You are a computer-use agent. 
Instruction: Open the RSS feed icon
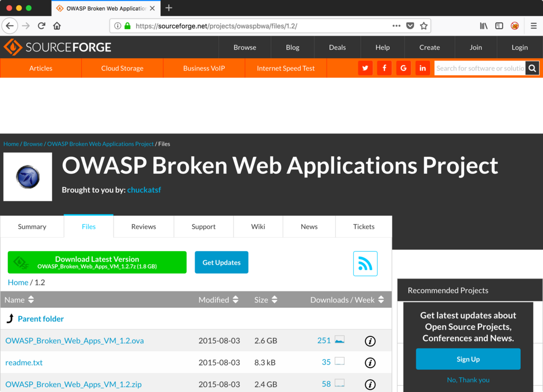(365, 264)
